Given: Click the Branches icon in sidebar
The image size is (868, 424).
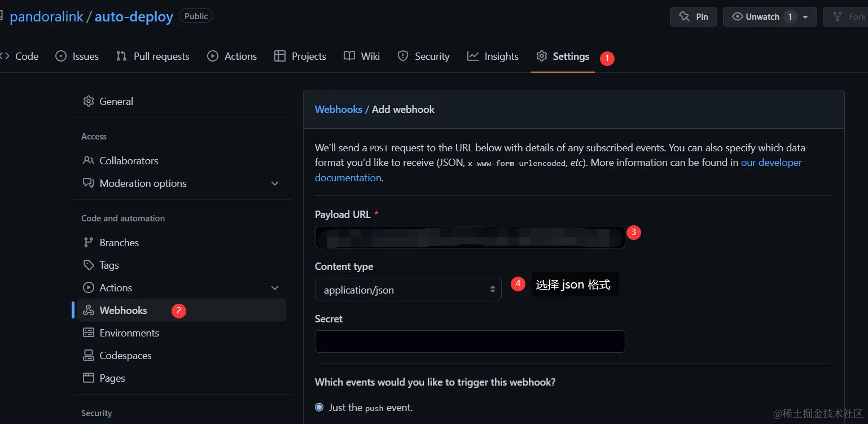Looking at the screenshot, I should tap(89, 242).
